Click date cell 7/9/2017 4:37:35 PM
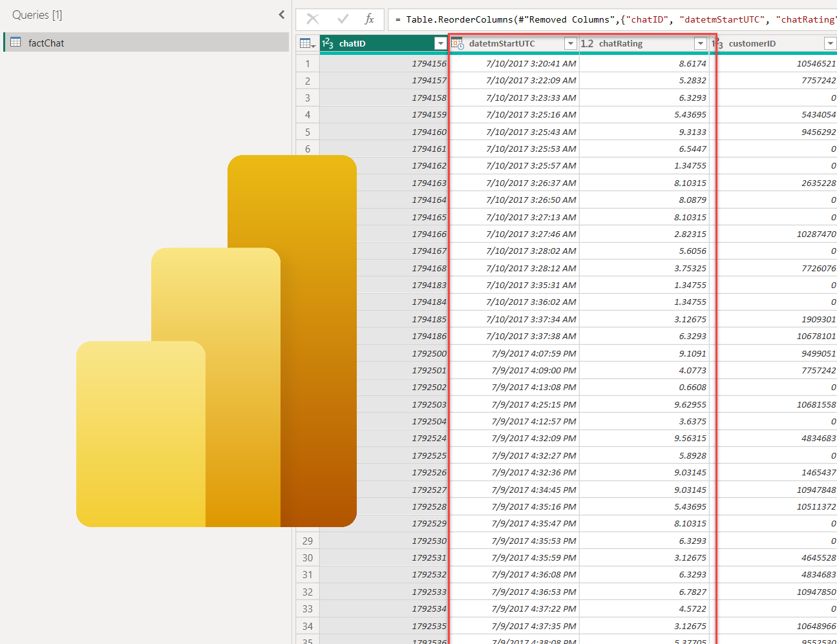Viewport: 837px width, 644px height. pyautogui.click(x=514, y=626)
